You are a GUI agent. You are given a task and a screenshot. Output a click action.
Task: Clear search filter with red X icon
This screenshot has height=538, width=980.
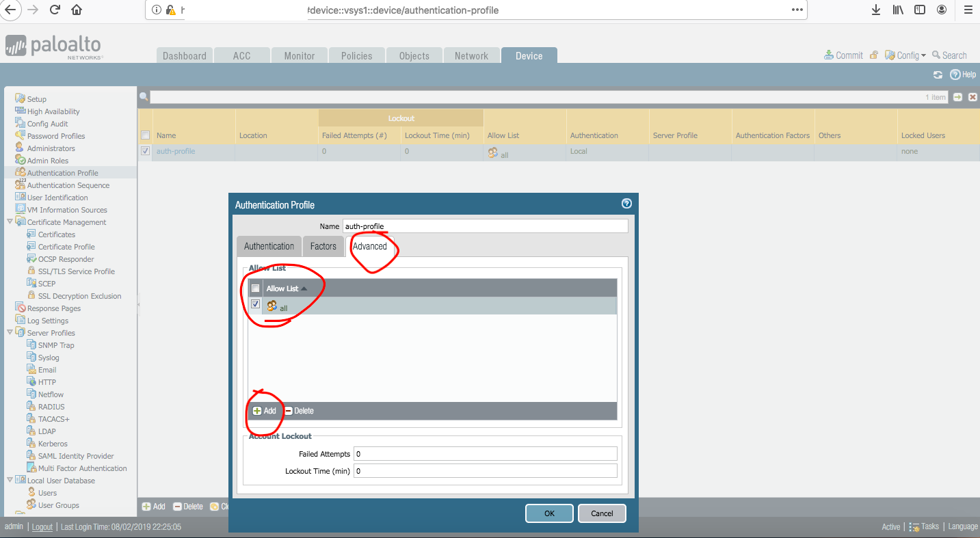pyautogui.click(x=972, y=97)
